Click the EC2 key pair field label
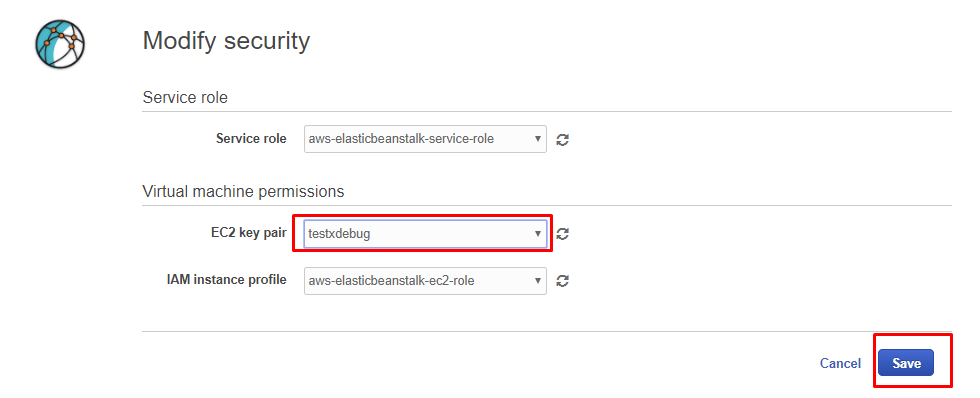 [249, 233]
